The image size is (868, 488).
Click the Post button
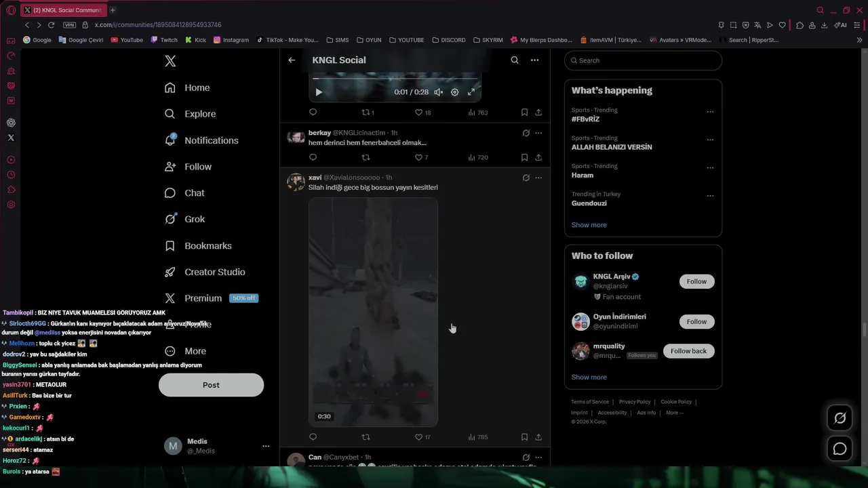211,385
